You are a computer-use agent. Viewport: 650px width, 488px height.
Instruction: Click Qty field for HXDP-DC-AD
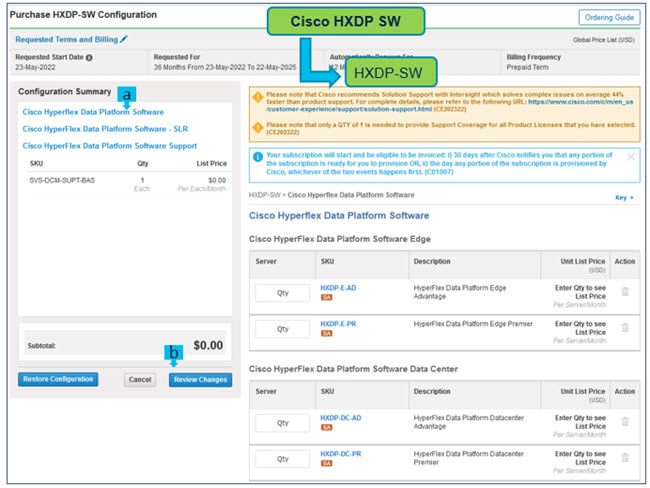click(282, 423)
